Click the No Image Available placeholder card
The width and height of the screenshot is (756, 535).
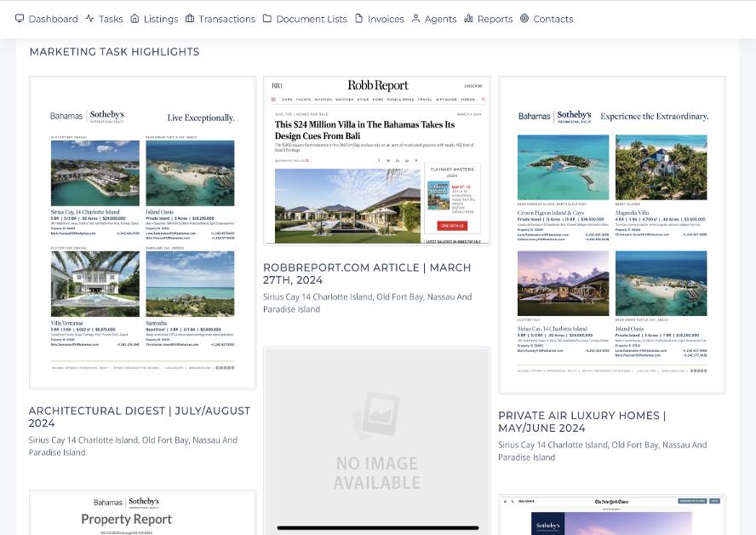pyautogui.click(x=377, y=440)
